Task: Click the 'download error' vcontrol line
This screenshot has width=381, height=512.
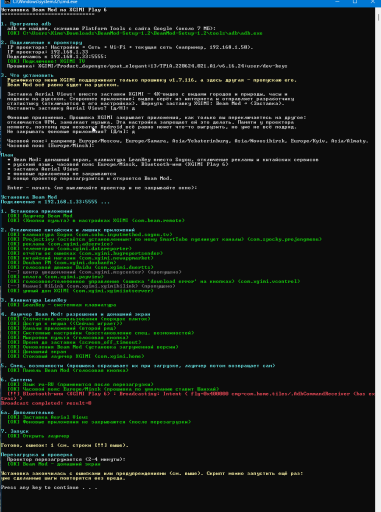Action: (154, 281)
